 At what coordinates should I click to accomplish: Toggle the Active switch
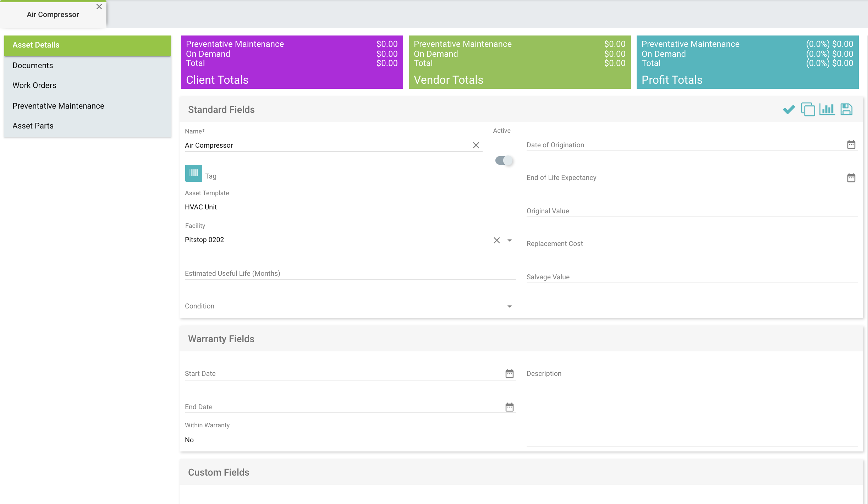coord(504,161)
